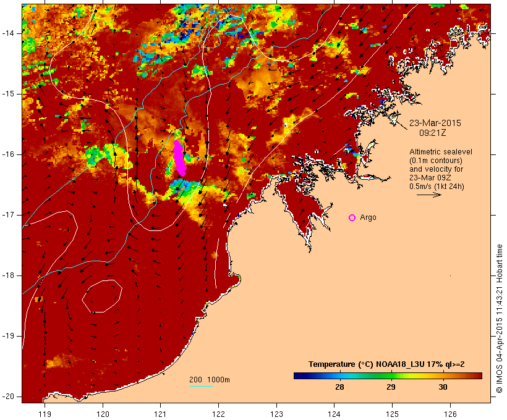Click the magenta Argo float track cluster
This screenshot has height=420, width=507.
tap(179, 158)
